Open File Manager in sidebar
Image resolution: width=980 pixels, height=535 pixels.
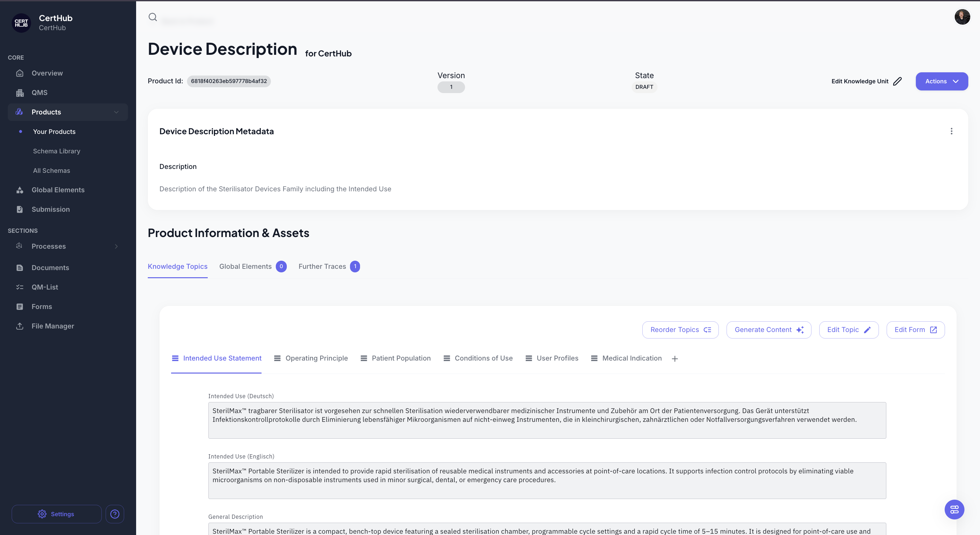click(52, 326)
